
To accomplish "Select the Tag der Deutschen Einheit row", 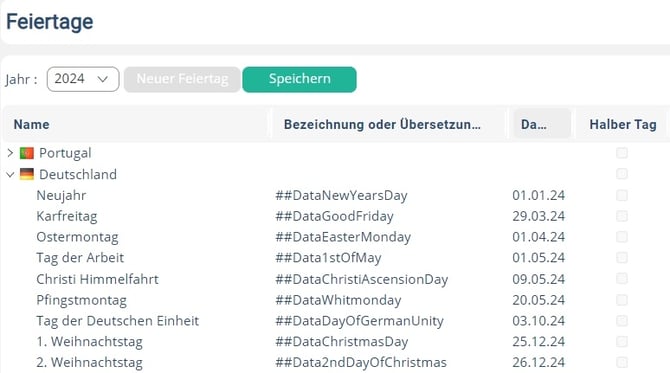I will pyautogui.click(x=335, y=320).
